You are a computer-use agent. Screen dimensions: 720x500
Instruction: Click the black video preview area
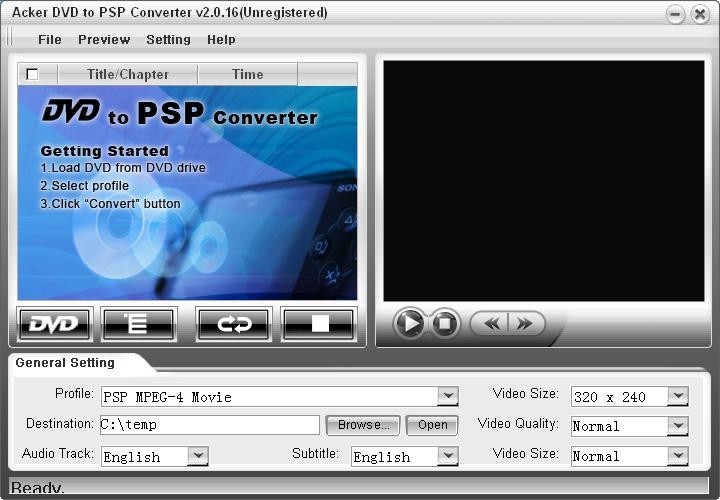click(544, 181)
